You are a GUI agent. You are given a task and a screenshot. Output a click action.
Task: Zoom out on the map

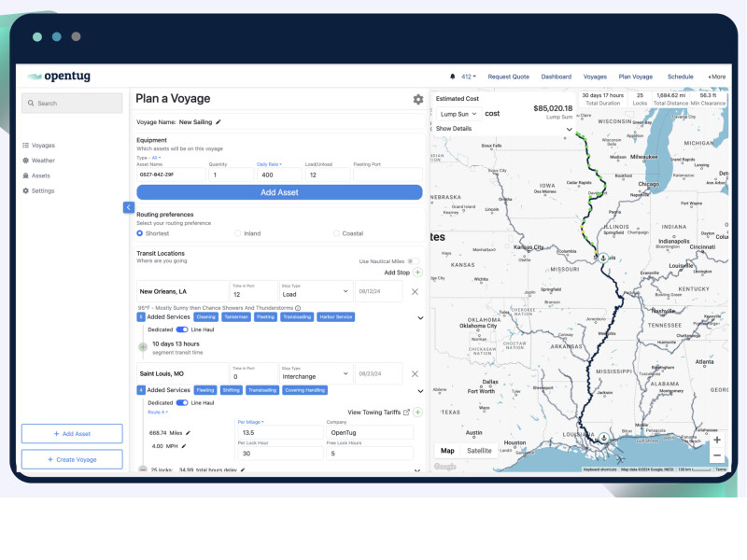[716, 455]
